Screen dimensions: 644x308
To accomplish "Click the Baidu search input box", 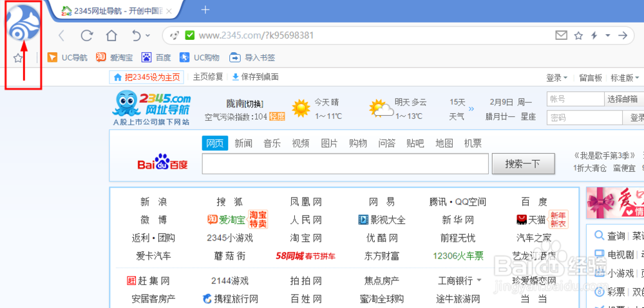I will (x=345, y=163).
